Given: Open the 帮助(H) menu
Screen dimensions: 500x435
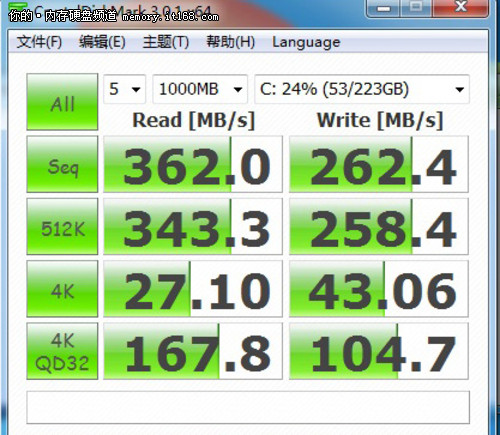Looking at the screenshot, I should [x=230, y=42].
